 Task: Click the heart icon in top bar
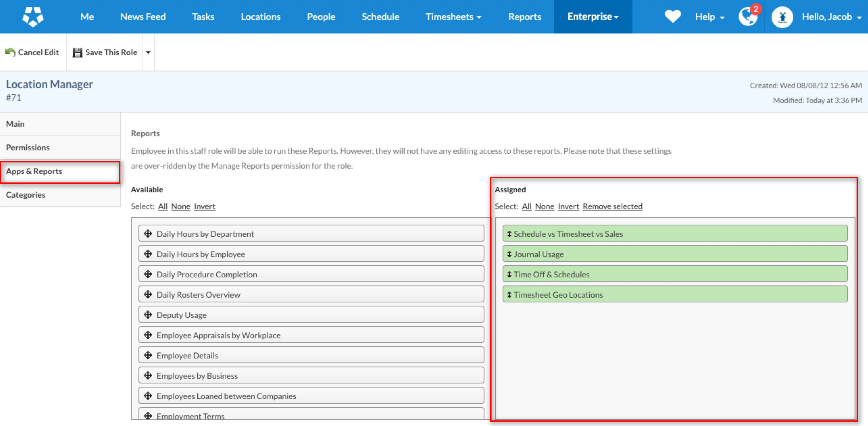click(672, 17)
